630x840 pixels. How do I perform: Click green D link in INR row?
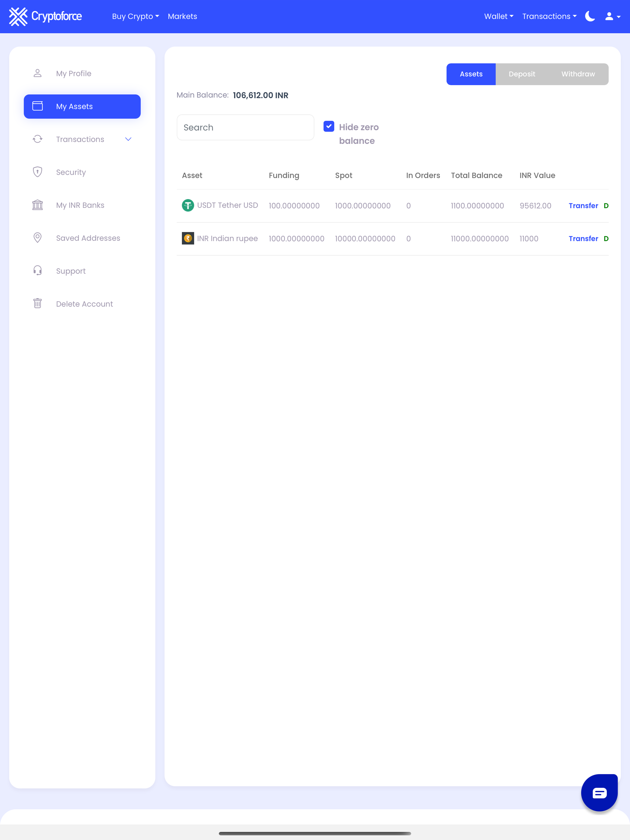coord(606,238)
